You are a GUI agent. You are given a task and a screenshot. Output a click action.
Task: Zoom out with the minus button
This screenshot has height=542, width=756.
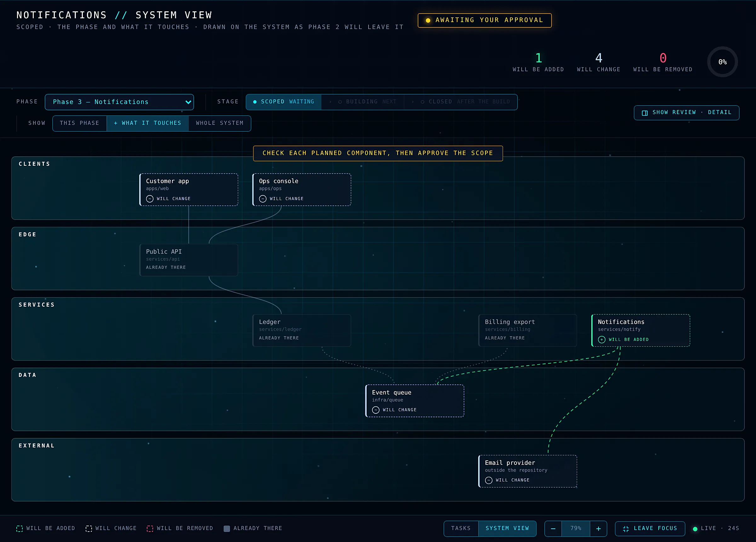pyautogui.click(x=553, y=529)
